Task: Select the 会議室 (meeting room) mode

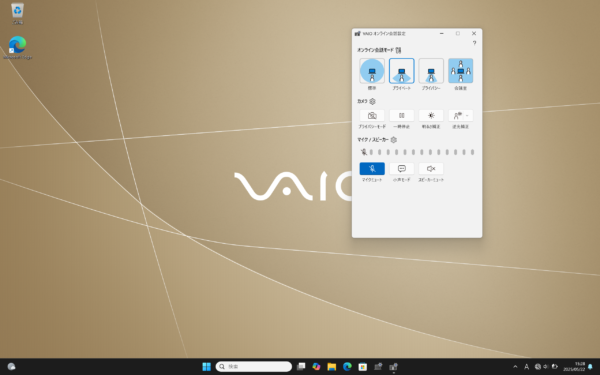Action: [x=460, y=71]
